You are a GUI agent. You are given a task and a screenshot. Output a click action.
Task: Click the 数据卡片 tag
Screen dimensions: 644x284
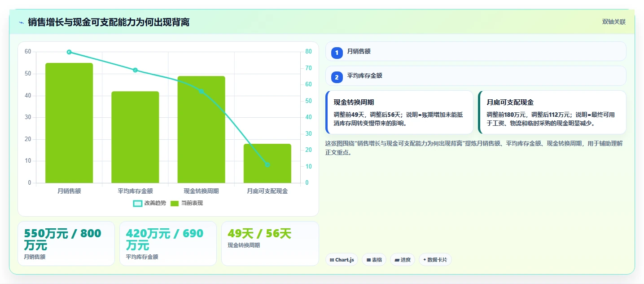point(435,260)
